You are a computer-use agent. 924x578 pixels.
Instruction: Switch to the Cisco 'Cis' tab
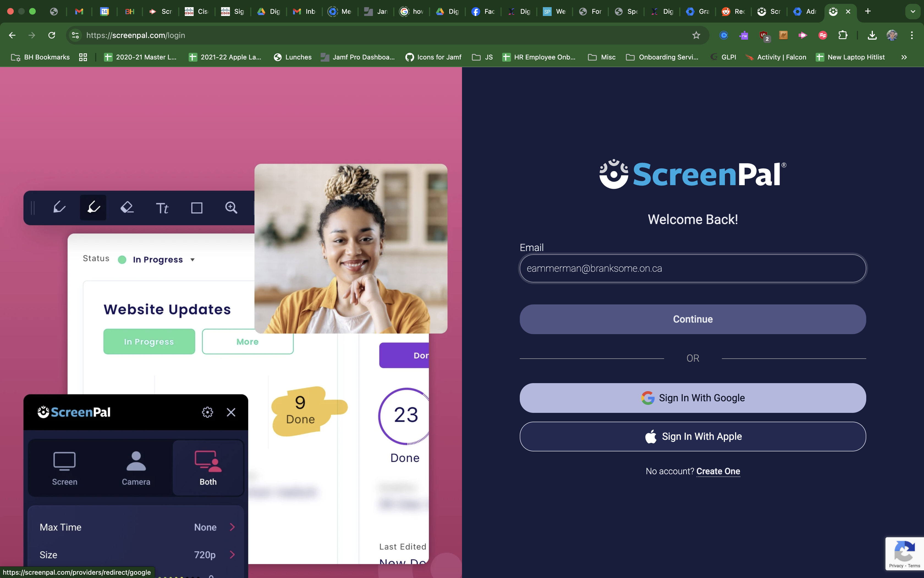(x=197, y=12)
